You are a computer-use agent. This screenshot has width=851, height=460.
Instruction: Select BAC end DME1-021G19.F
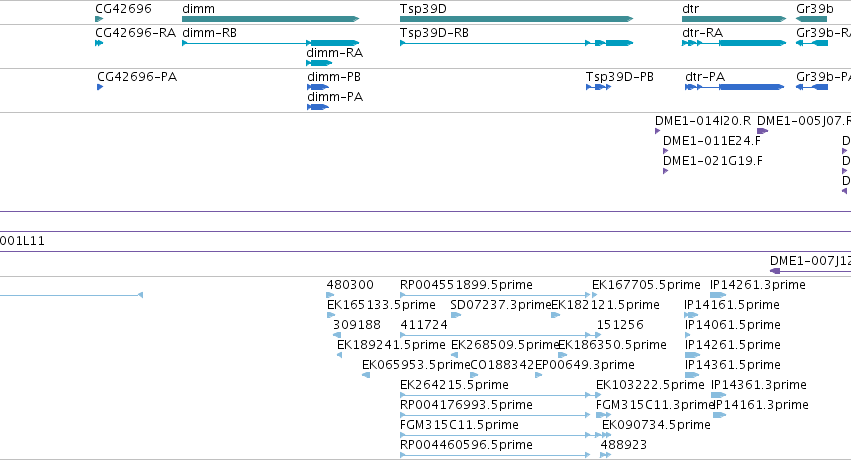[x=713, y=161]
